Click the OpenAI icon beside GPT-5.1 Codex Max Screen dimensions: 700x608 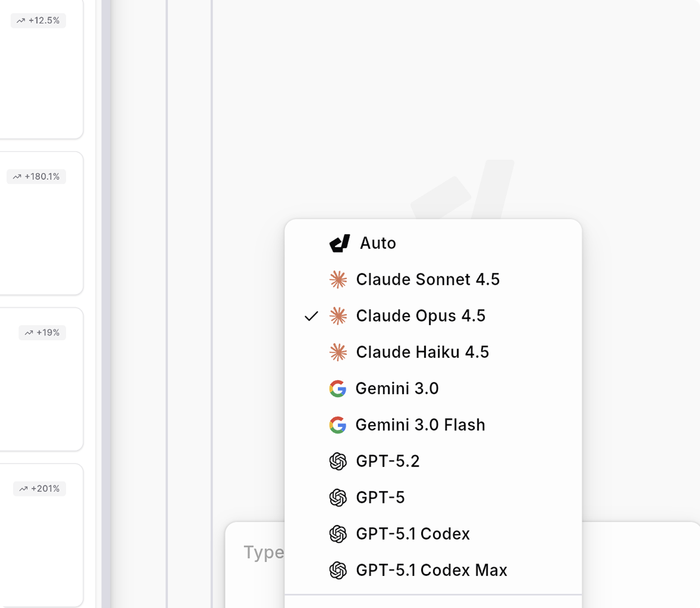coord(338,571)
